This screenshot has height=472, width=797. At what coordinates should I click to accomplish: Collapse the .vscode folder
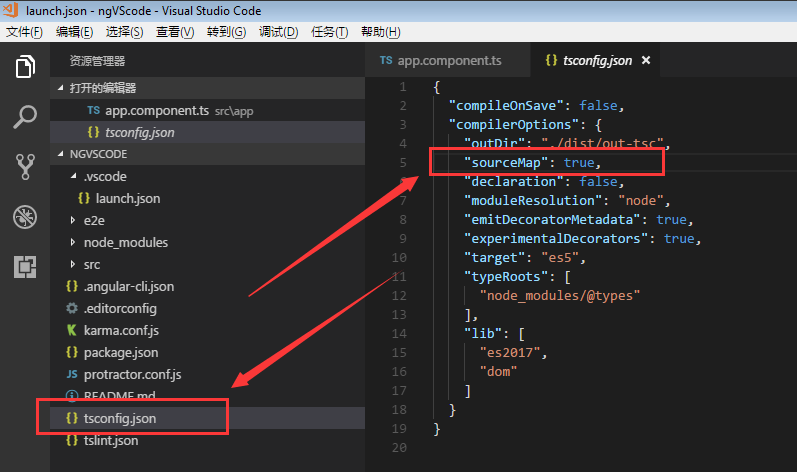207,176
